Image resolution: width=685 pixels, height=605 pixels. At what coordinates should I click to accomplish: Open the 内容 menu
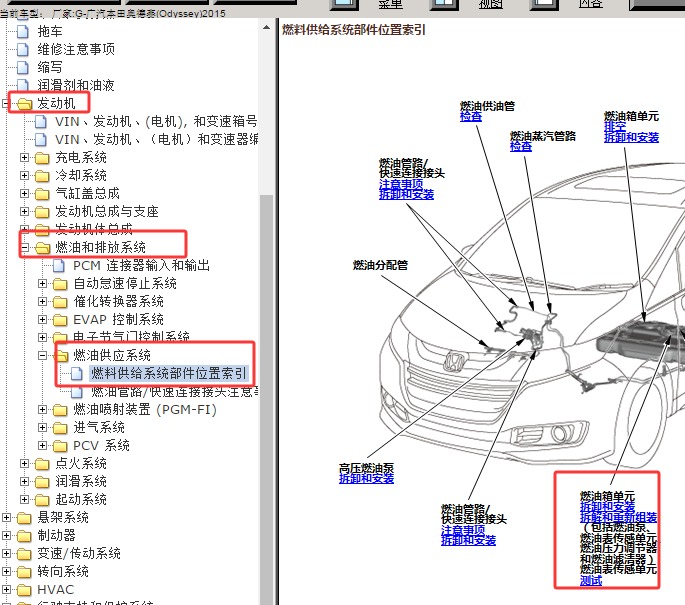(x=591, y=4)
